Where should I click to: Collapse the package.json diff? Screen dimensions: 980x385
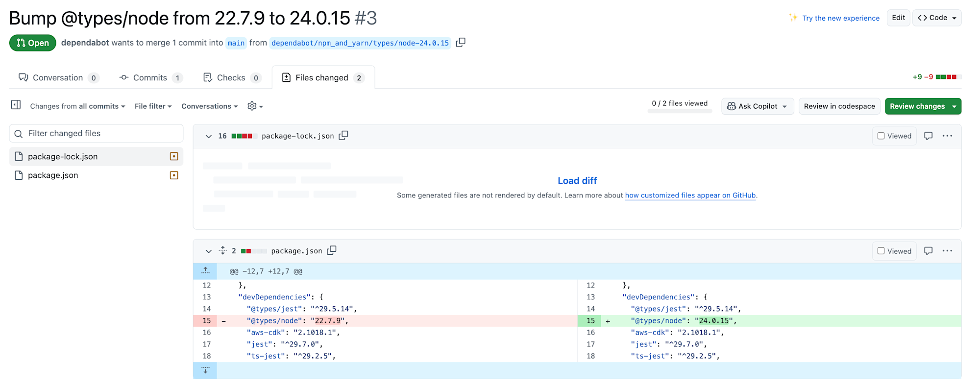(x=208, y=251)
